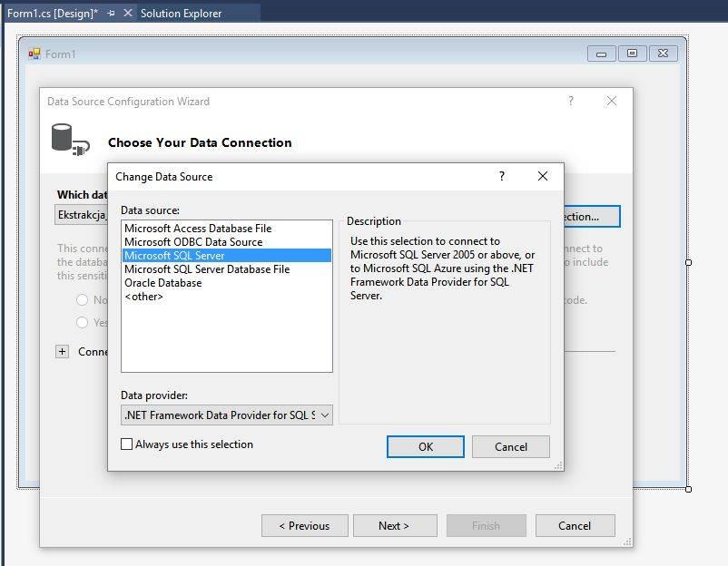Open the Ekstrakcja connection combo box

click(x=82, y=215)
